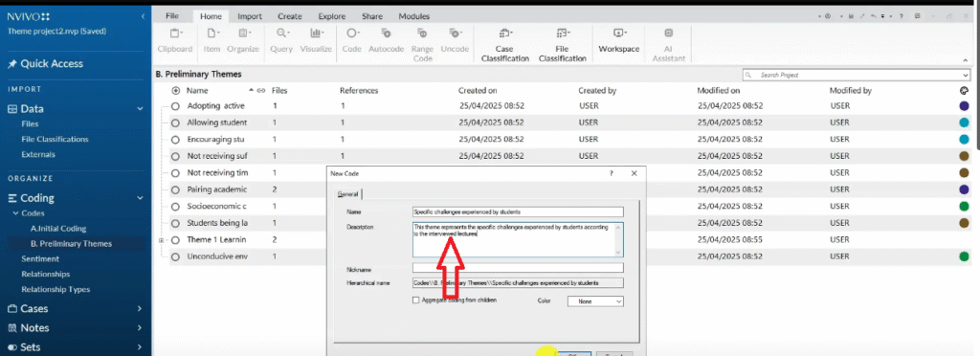Image resolution: width=980 pixels, height=356 pixels.
Task: Launch the AI Assistant
Action: click(x=669, y=44)
